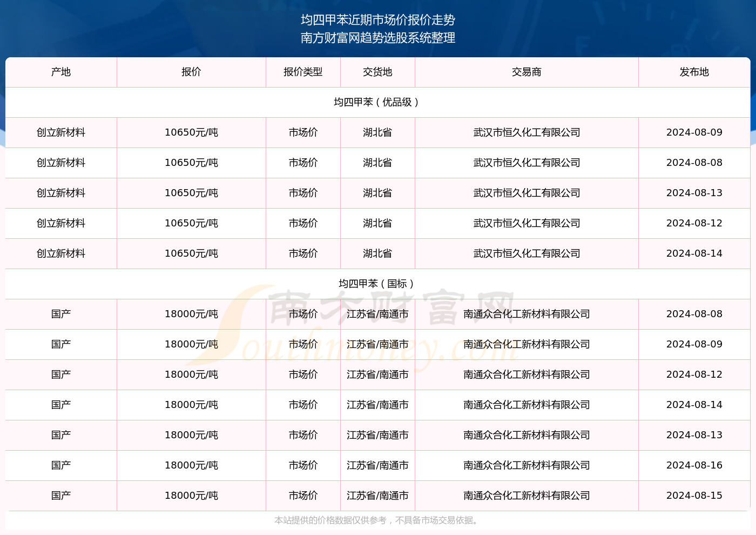Click the date 2024-08-08 in 创立新材料 row

(694, 163)
